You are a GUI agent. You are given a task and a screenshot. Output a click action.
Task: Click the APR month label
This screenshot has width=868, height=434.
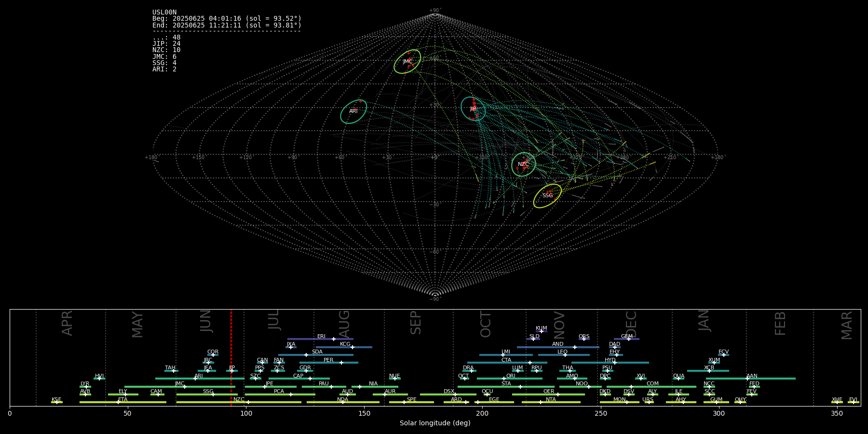pos(68,323)
